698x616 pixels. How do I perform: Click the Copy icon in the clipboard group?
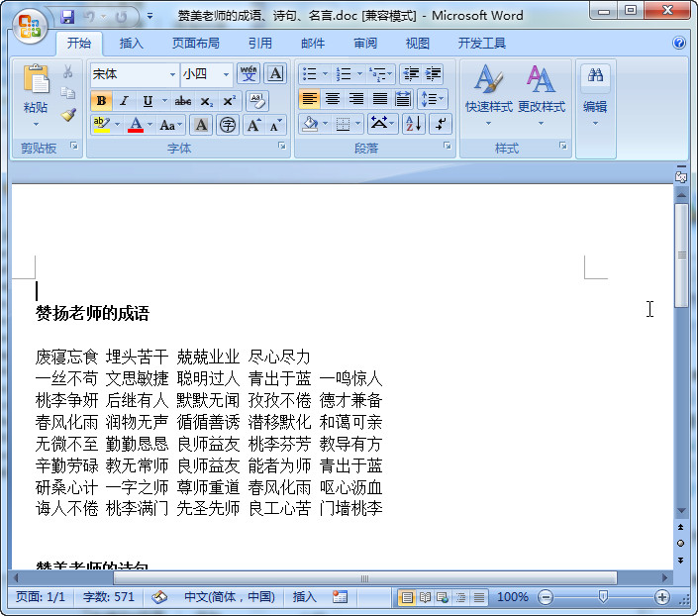[67, 93]
